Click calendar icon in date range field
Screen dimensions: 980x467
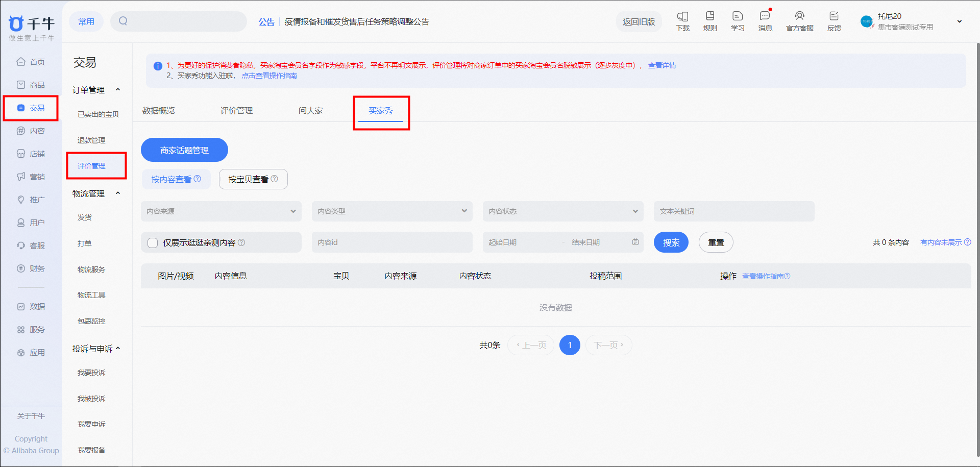tap(635, 242)
